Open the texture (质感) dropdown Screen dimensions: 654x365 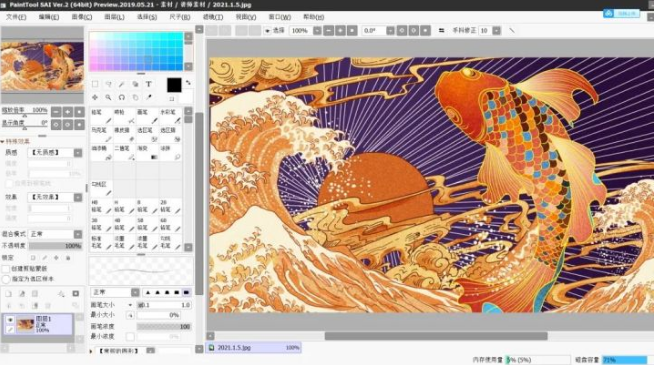pyautogui.click(x=78, y=153)
